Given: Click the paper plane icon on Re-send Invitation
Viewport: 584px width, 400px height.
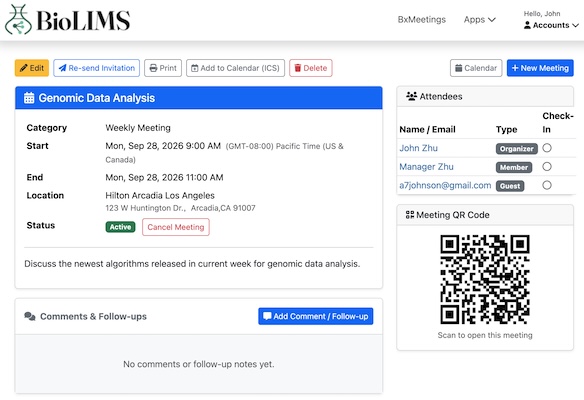Looking at the screenshot, I should [x=63, y=68].
